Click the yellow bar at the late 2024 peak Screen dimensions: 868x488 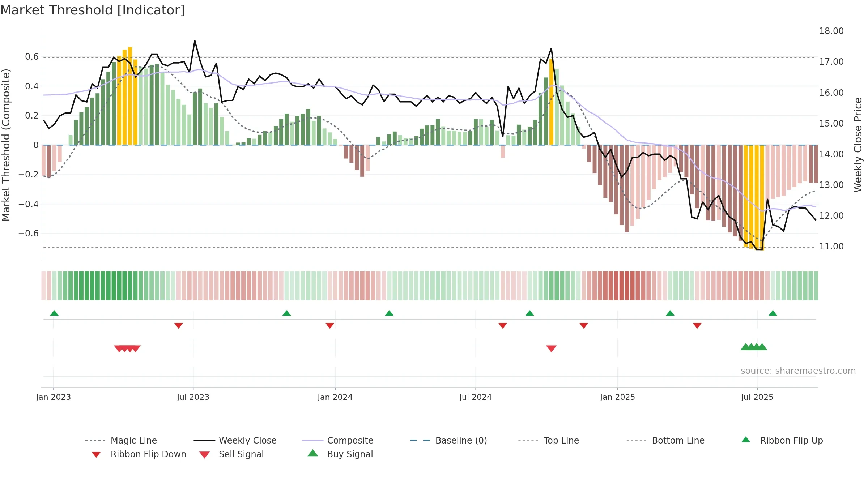click(551, 102)
